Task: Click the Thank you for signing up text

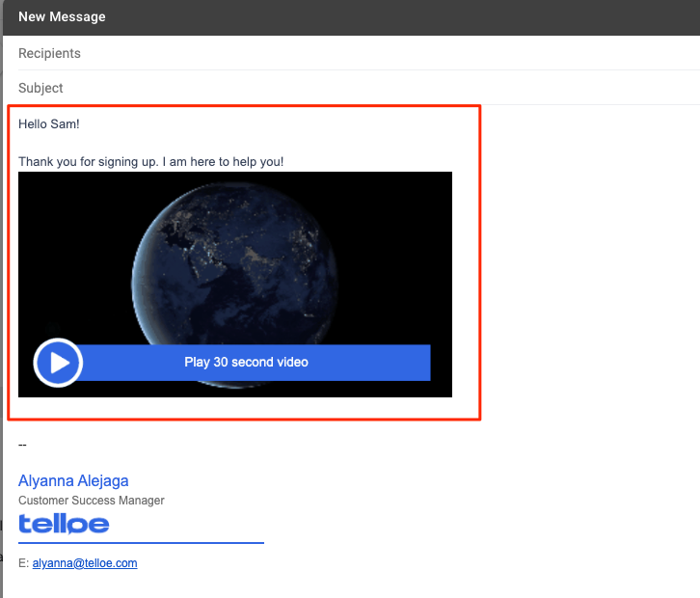Action: click(x=150, y=162)
